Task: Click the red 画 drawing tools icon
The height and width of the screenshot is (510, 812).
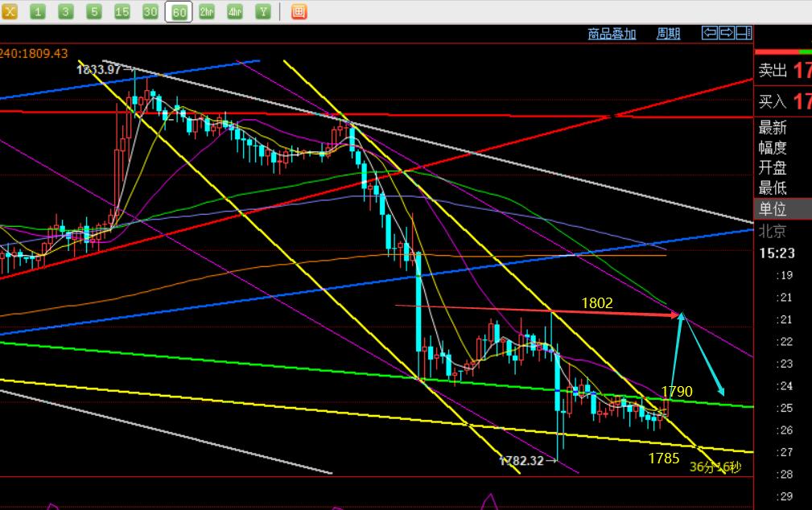Action: pyautogui.click(x=299, y=11)
